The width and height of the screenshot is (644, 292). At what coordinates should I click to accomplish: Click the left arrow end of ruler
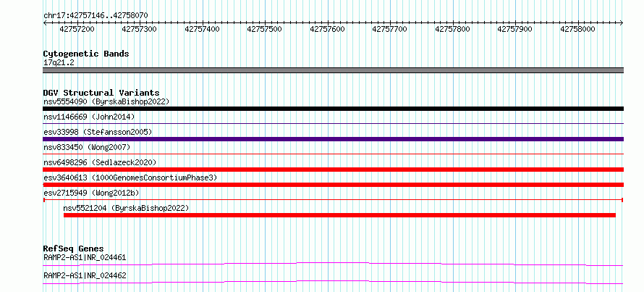(45, 23)
